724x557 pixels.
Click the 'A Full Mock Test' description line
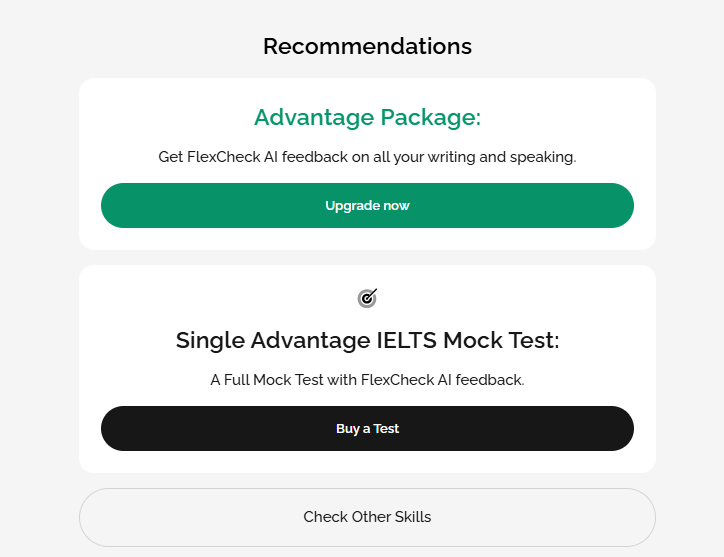(367, 380)
